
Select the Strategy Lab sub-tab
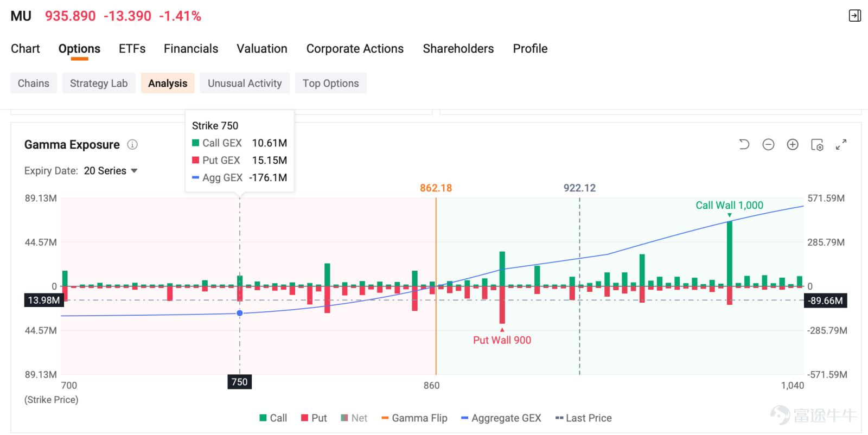[x=99, y=83]
